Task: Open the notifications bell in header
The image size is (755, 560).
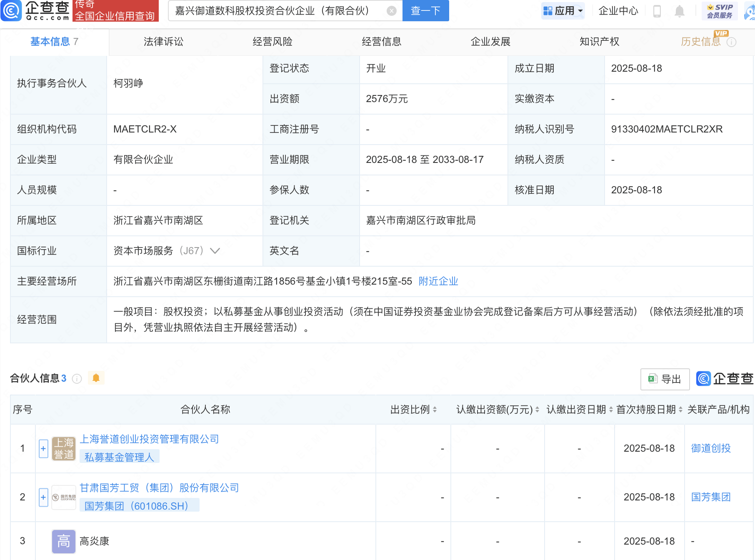Action: coord(680,11)
